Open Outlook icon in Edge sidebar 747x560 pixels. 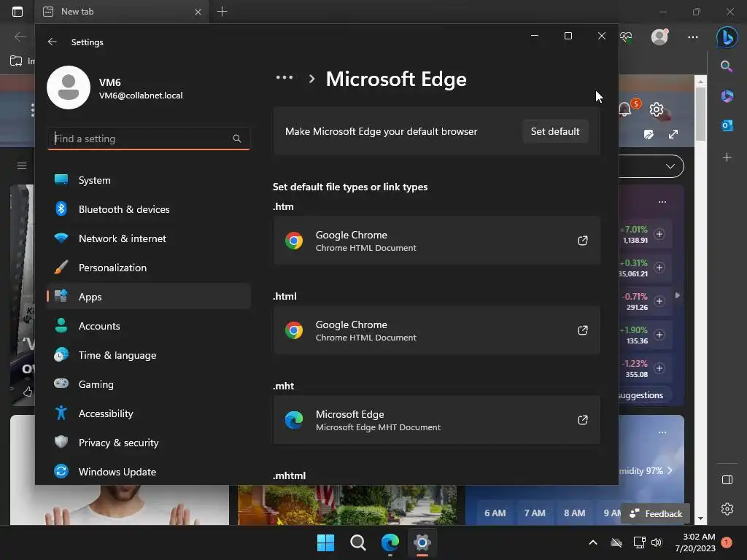coord(727,125)
